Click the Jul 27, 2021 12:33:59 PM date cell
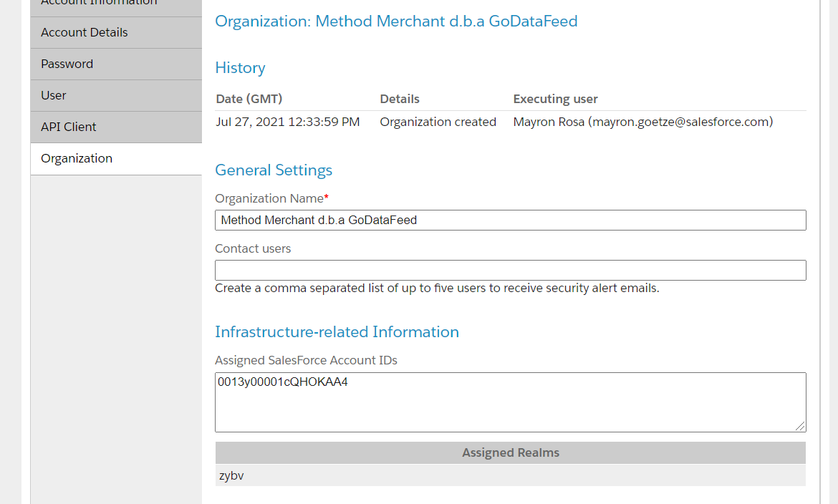This screenshot has width=838, height=504. coord(287,122)
